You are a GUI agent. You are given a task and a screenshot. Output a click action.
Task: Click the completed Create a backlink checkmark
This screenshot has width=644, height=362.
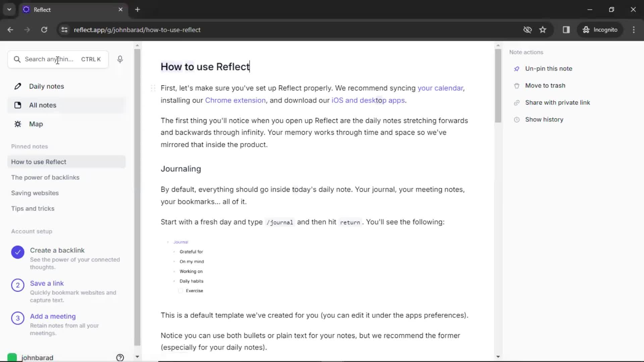click(x=18, y=252)
